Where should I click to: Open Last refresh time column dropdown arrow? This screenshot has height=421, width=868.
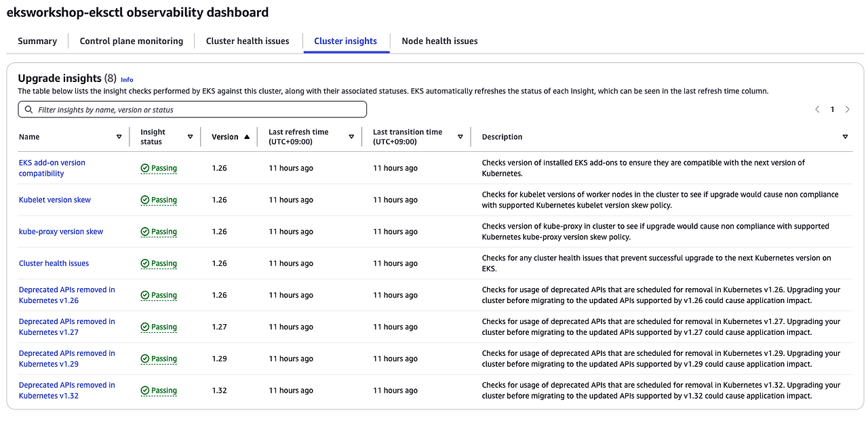tap(351, 136)
